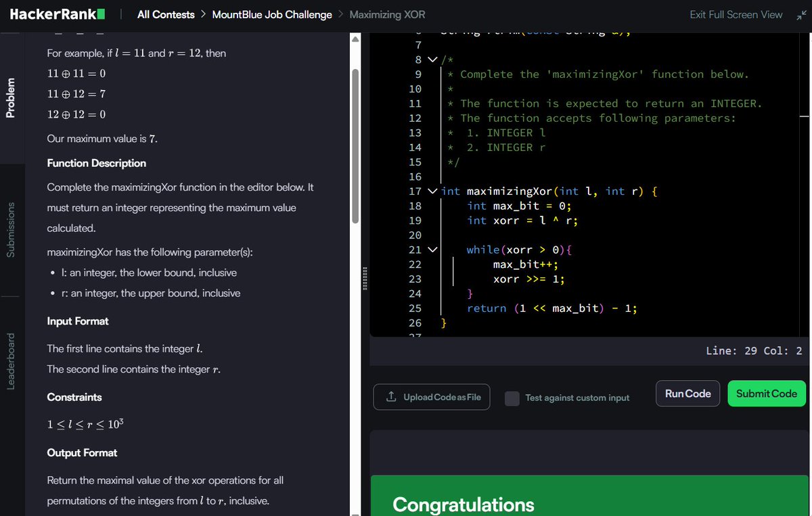
Task: Click 'Our maximum value is 7.' text
Action: click(x=103, y=139)
